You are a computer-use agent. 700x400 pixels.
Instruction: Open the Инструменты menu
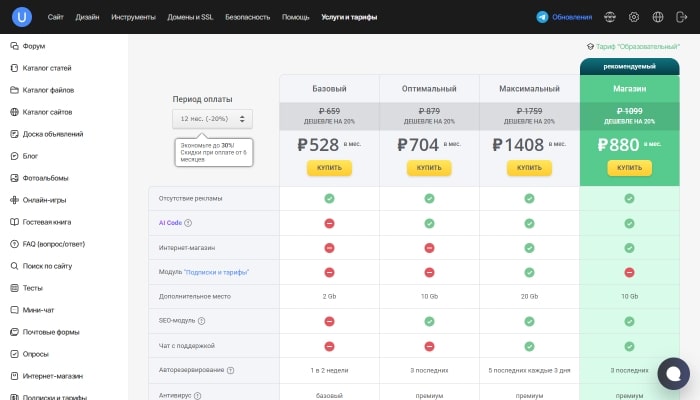pyautogui.click(x=133, y=17)
